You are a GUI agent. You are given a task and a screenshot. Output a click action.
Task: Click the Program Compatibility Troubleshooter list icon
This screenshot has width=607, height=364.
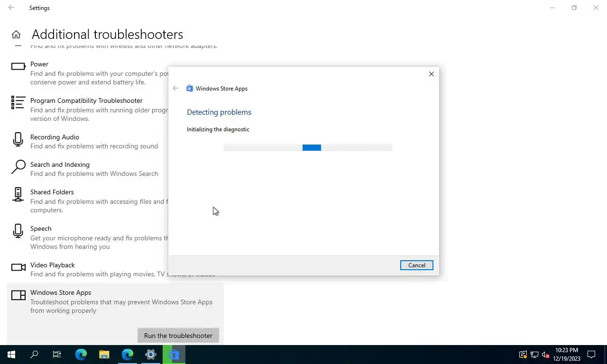[x=18, y=102]
